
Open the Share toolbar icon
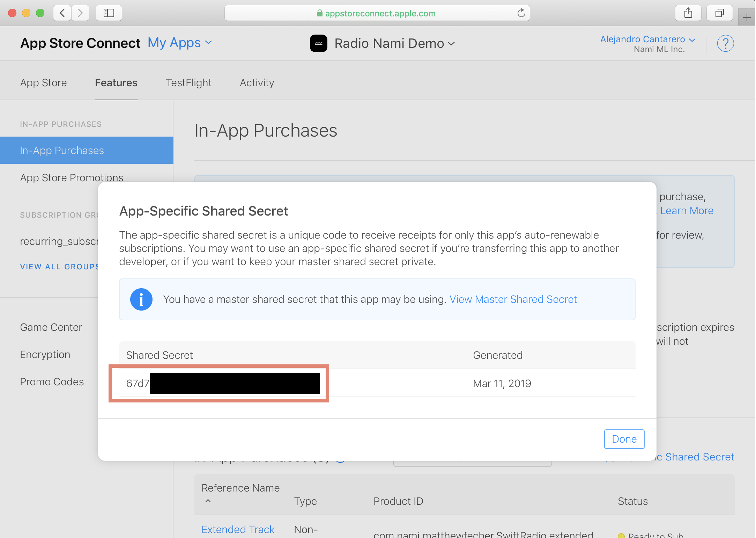pyautogui.click(x=688, y=13)
